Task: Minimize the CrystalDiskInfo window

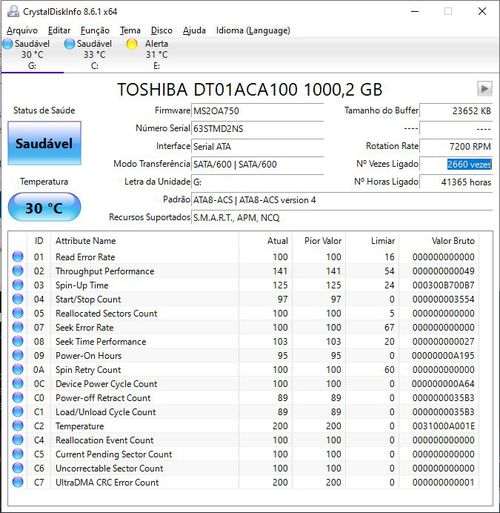Action: coord(415,11)
